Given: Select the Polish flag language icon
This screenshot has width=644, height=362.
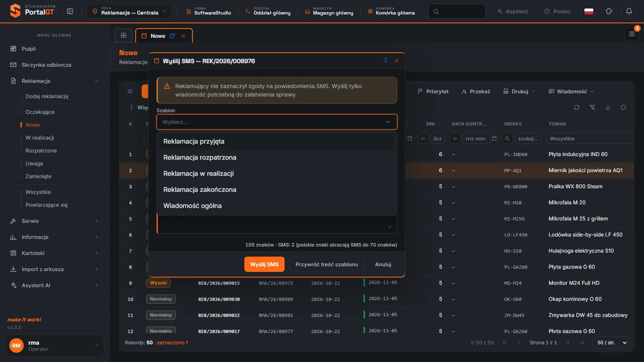Looking at the screenshot, I should click(x=589, y=11).
